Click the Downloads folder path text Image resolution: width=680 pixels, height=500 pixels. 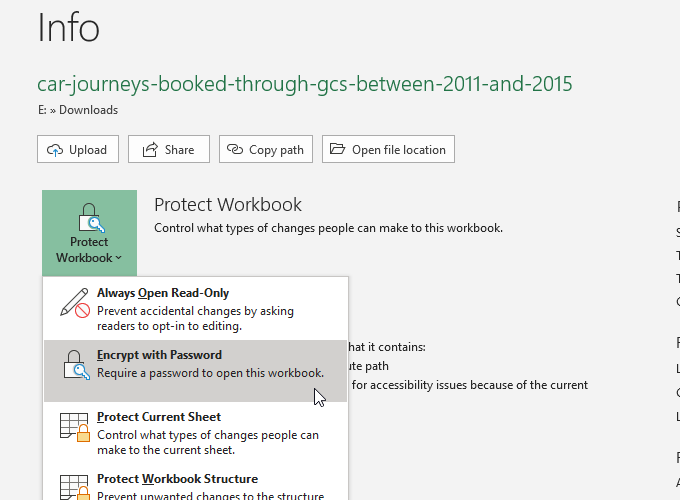coord(88,110)
